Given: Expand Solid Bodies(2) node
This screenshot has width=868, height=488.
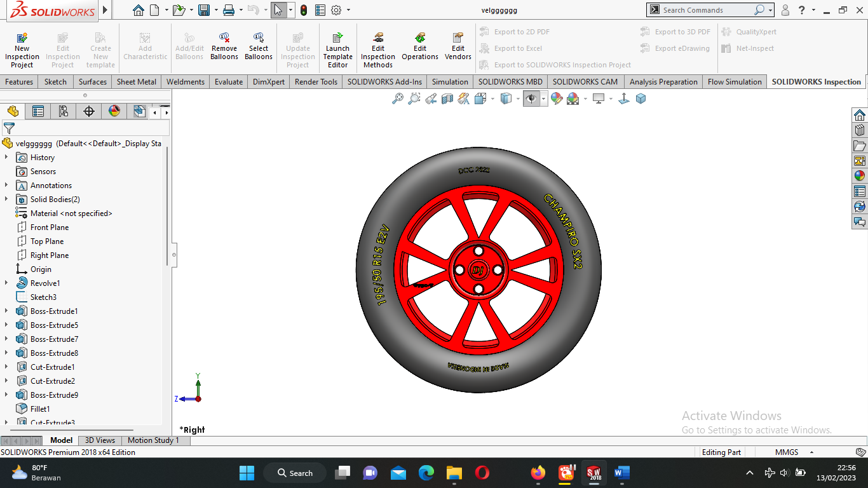Looking at the screenshot, I should pyautogui.click(x=6, y=199).
